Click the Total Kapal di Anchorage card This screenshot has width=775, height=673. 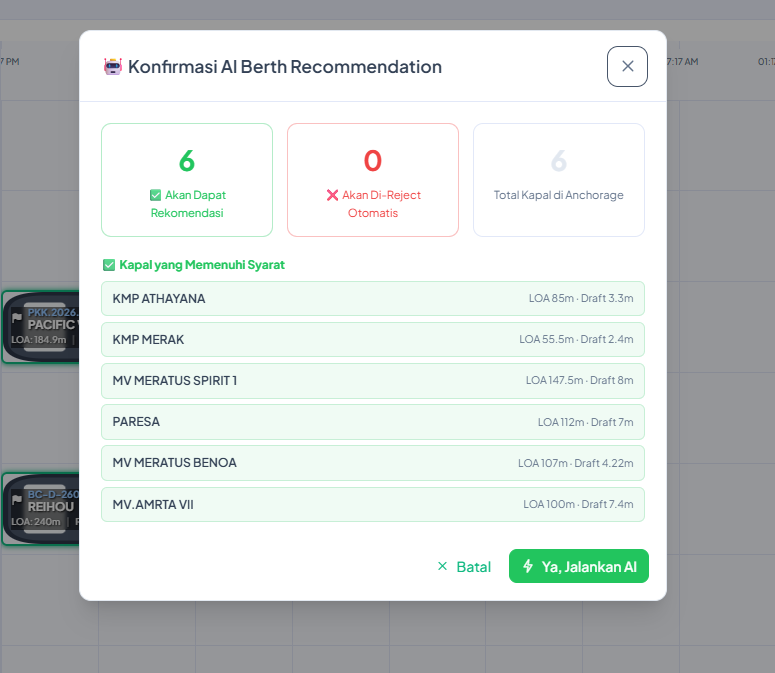[x=559, y=180]
